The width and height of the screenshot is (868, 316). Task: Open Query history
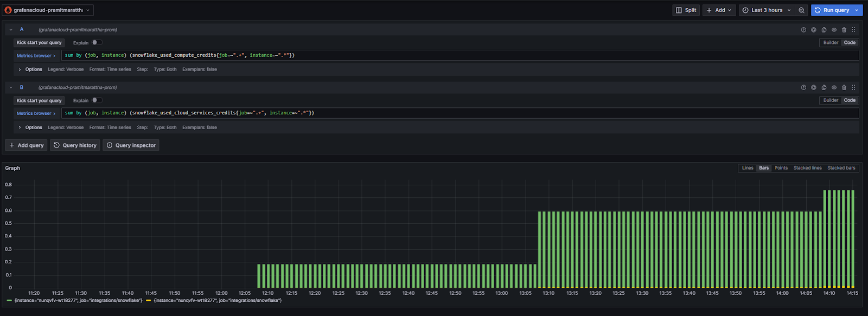click(x=75, y=145)
